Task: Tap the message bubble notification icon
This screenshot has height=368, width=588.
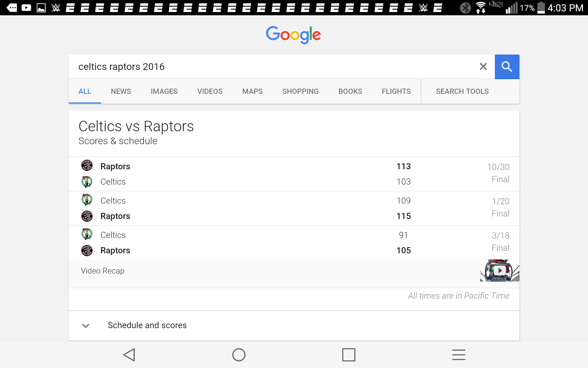Action: coord(12,8)
